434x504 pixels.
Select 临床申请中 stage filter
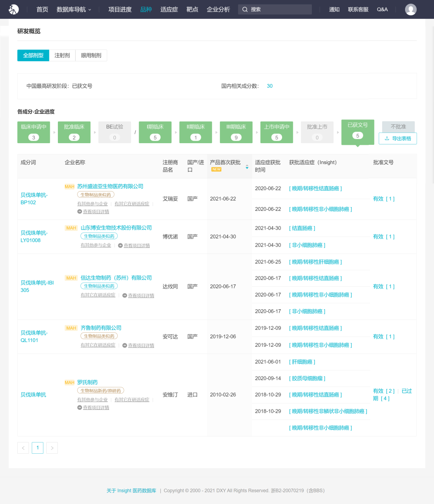(x=34, y=132)
